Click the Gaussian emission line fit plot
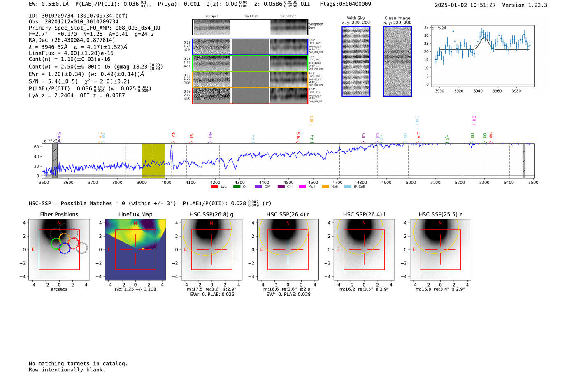The image size is (576, 392). (482, 56)
